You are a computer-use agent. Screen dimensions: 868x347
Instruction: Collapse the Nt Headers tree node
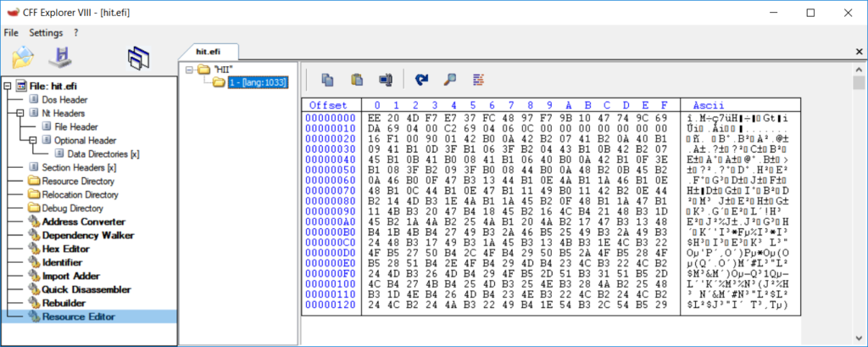(x=19, y=113)
